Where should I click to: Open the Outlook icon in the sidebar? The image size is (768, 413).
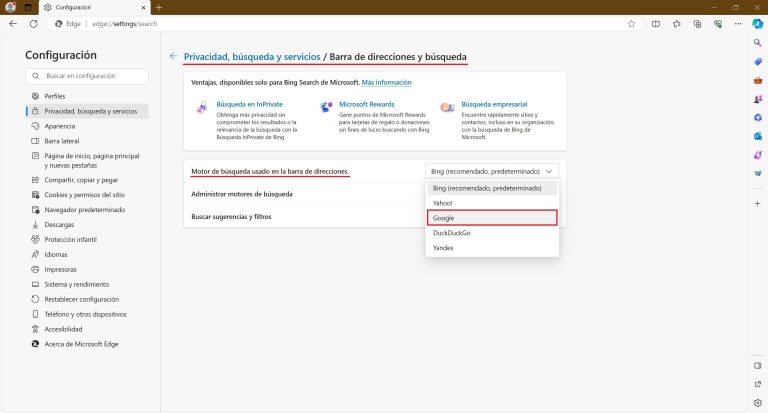(x=758, y=136)
